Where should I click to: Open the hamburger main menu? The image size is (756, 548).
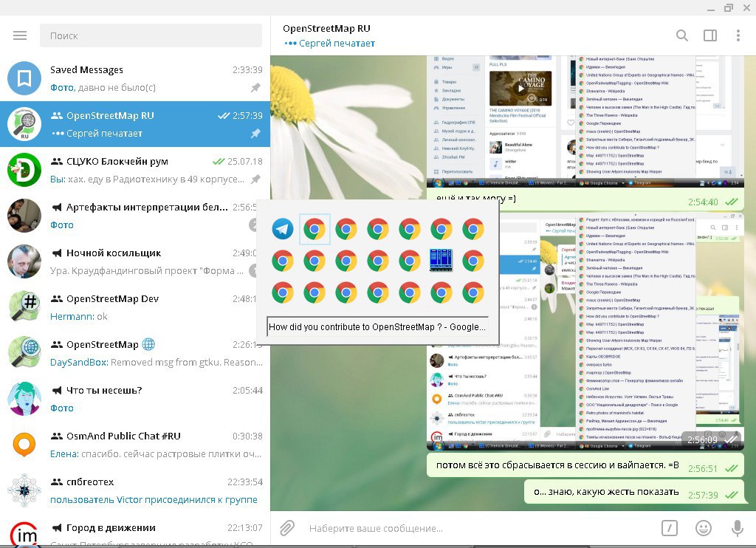pos(20,35)
